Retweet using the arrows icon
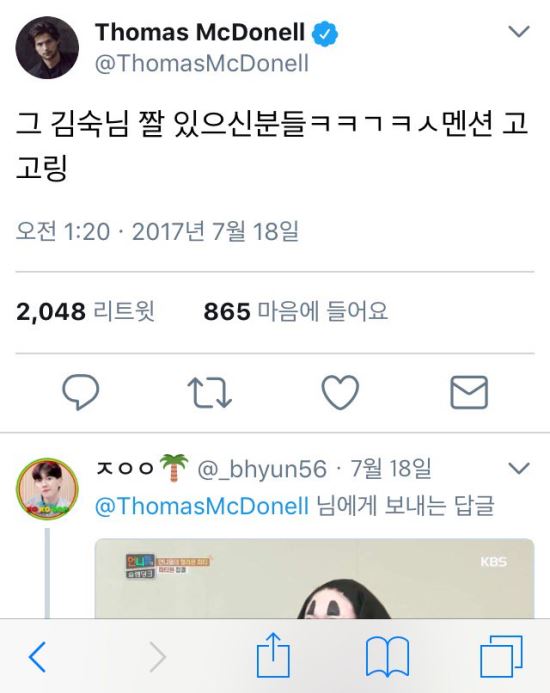Screen dimensions: 550x693 pyautogui.click(x=210, y=392)
